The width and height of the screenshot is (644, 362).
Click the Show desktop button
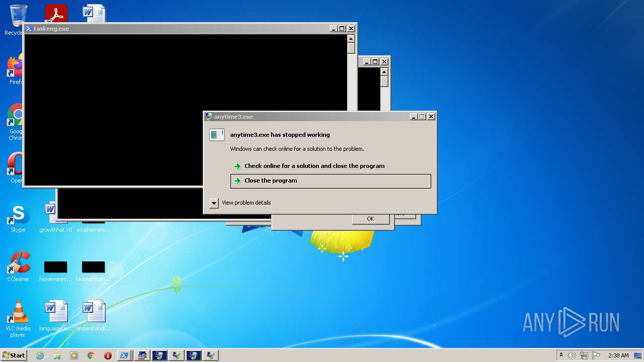pos(638,355)
